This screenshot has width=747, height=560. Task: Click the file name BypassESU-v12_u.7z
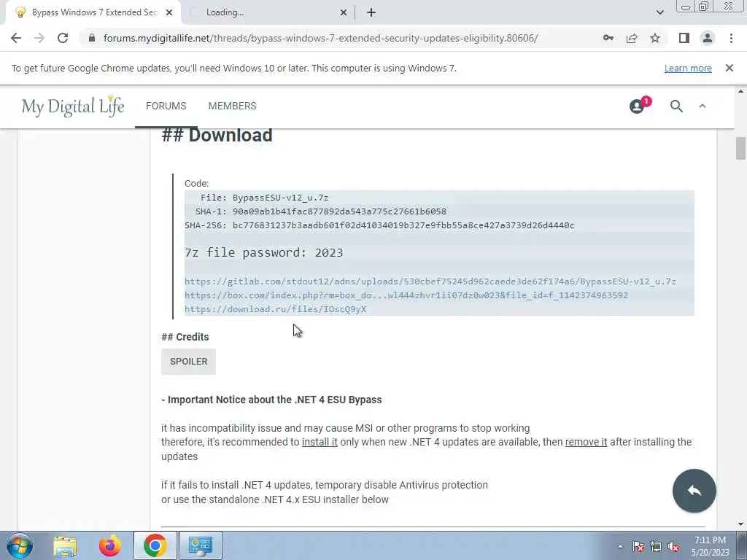(x=280, y=198)
